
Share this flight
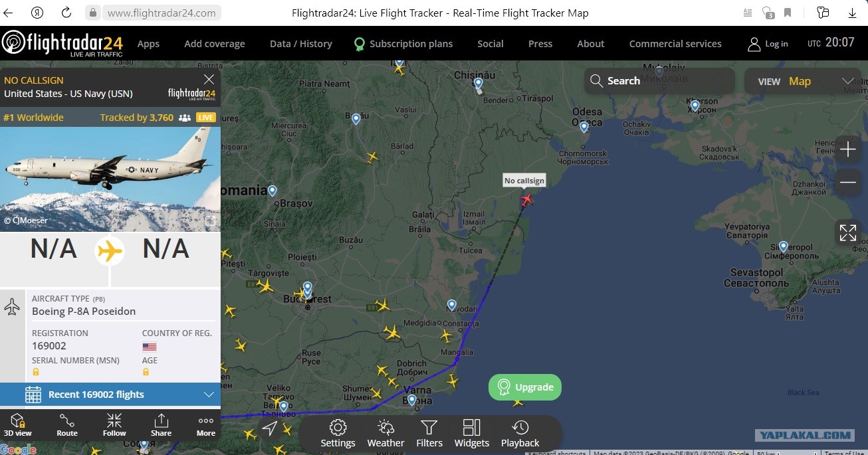tap(161, 424)
